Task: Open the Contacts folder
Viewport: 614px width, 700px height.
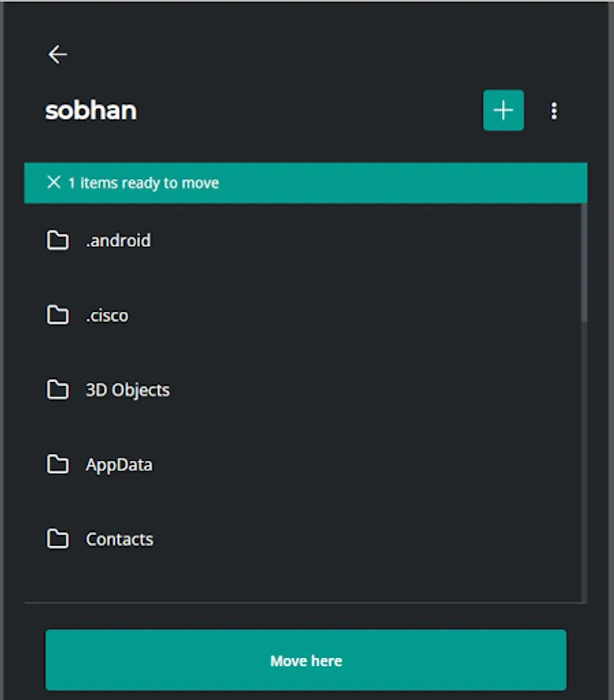Action: point(120,539)
